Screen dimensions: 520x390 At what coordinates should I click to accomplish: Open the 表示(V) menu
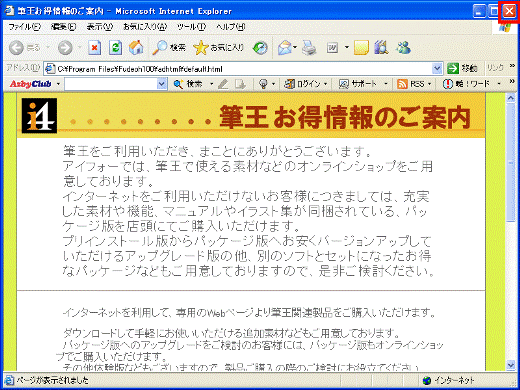click(99, 27)
